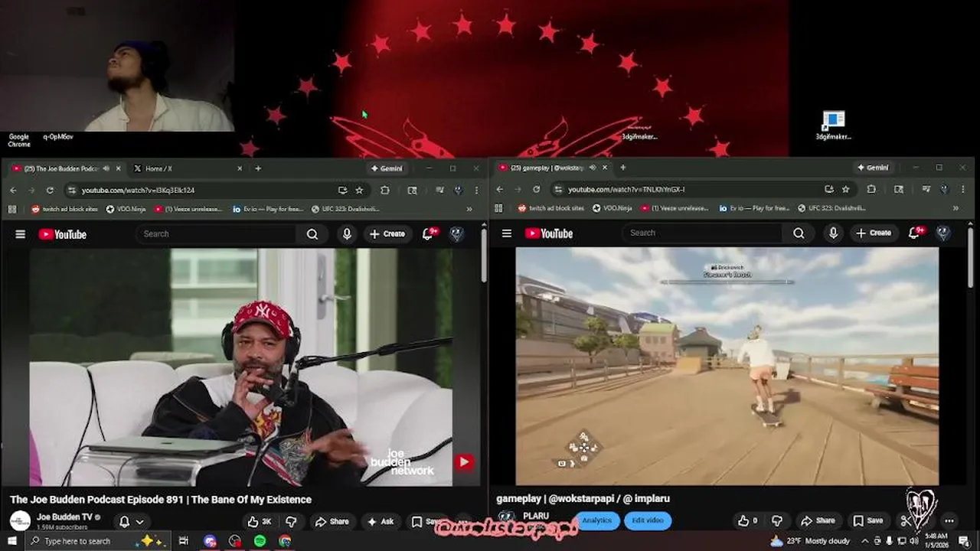Click search magnifier button in left YouTube
The image size is (980, 551).
312,234
